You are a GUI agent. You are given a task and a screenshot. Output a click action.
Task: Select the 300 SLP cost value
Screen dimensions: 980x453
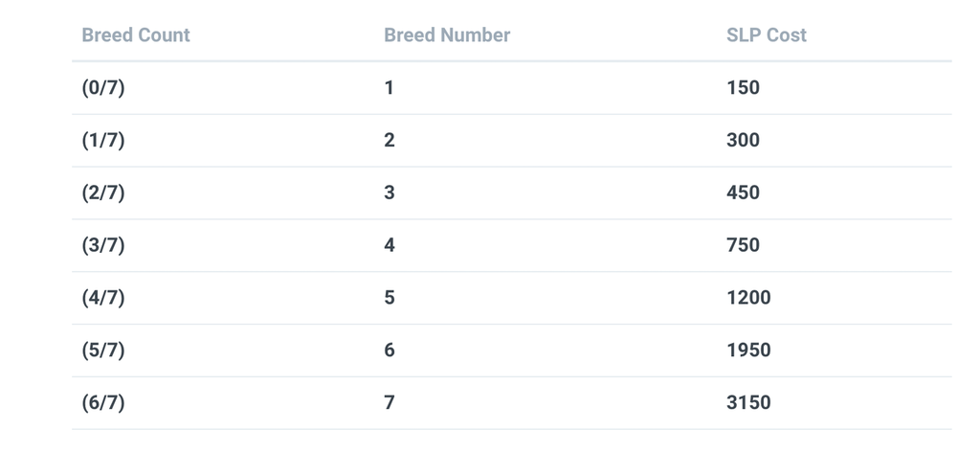743,141
